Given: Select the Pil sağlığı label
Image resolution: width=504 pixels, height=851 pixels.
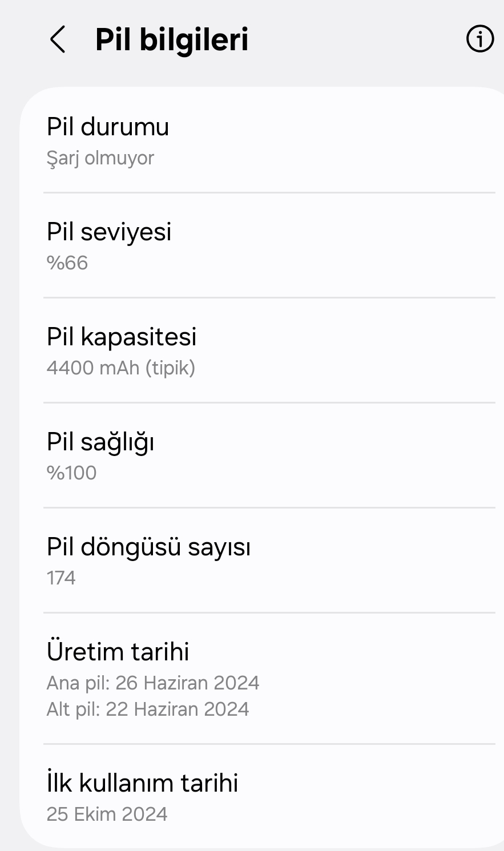Looking at the screenshot, I should [100, 442].
